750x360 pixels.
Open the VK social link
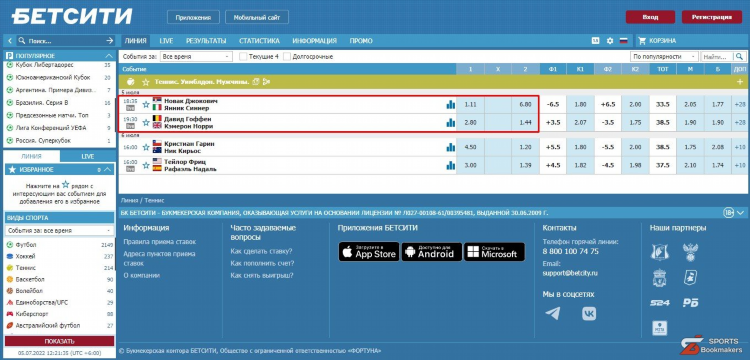(589, 314)
